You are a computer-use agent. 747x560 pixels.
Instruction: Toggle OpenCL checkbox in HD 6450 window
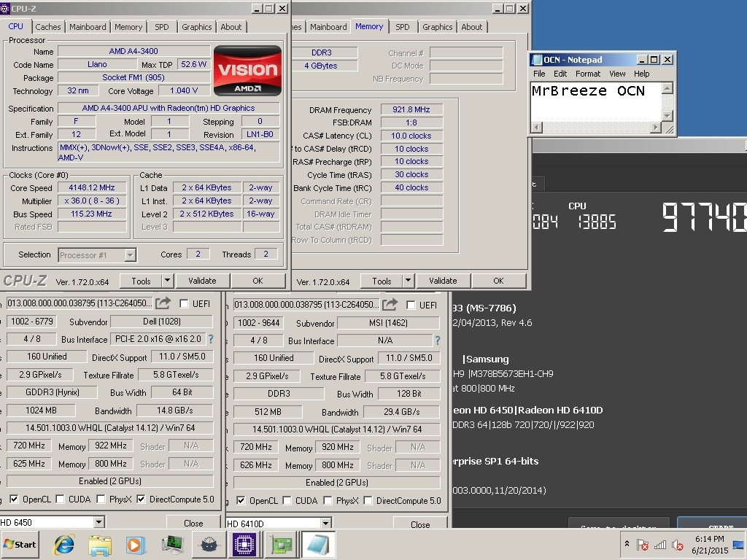tap(15, 499)
